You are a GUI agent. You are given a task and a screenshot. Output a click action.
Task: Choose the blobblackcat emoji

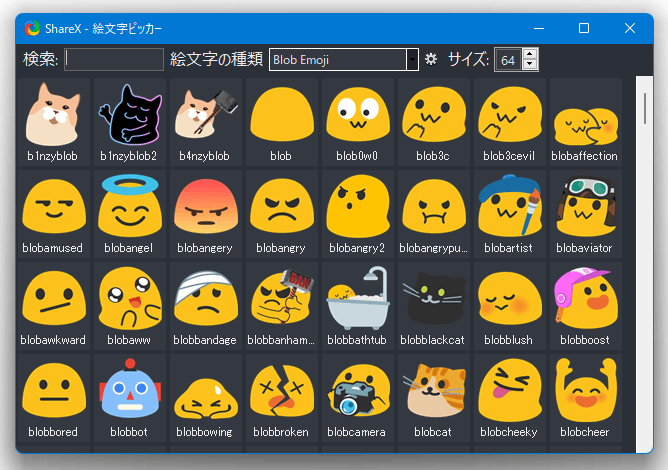(434, 306)
